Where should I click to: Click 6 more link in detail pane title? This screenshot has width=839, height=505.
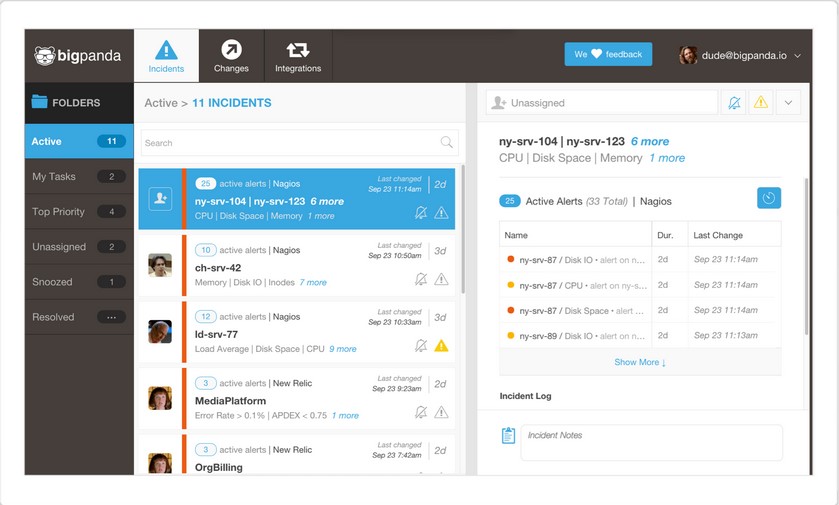(x=650, y=142)
